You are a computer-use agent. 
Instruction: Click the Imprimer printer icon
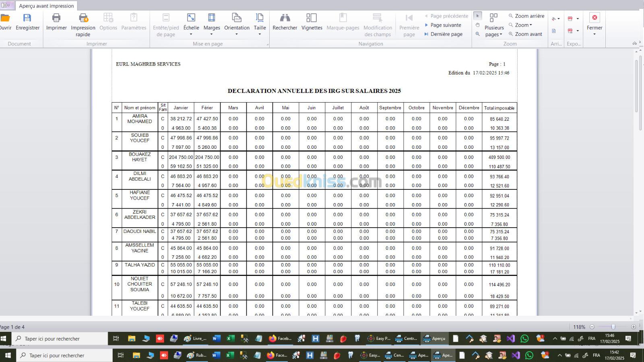(x=56, y=18)
